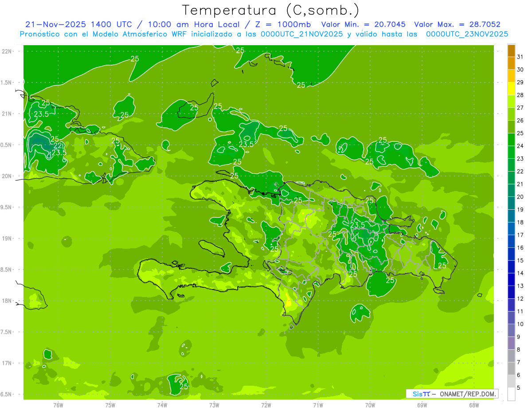Click "Valor Max. = 28.7052" in header
Image resolution: width=532 pixels, height=411 pixels.
coord(458,24)
